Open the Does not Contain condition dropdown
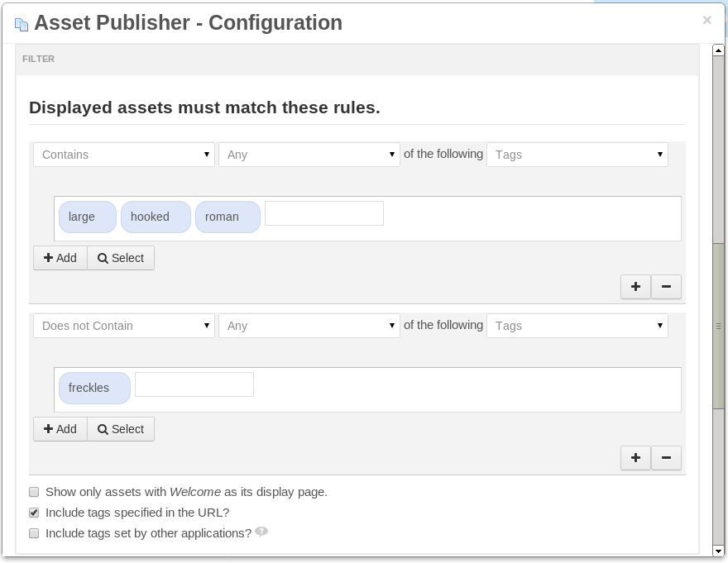This screenshot has width=728, height=563. coord(124,326)
